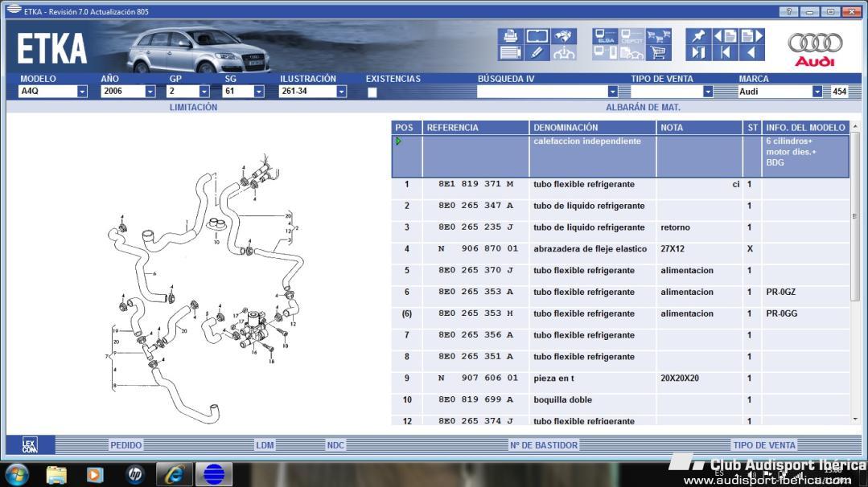Click the monitor-to-tower transfer icon

[x=605, y=53]
